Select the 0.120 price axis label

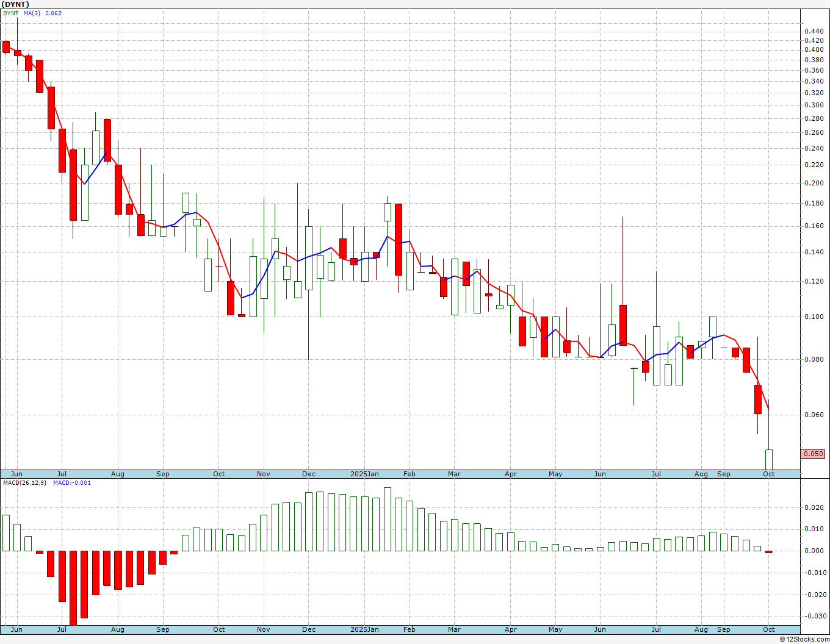(x=814, y=281)
